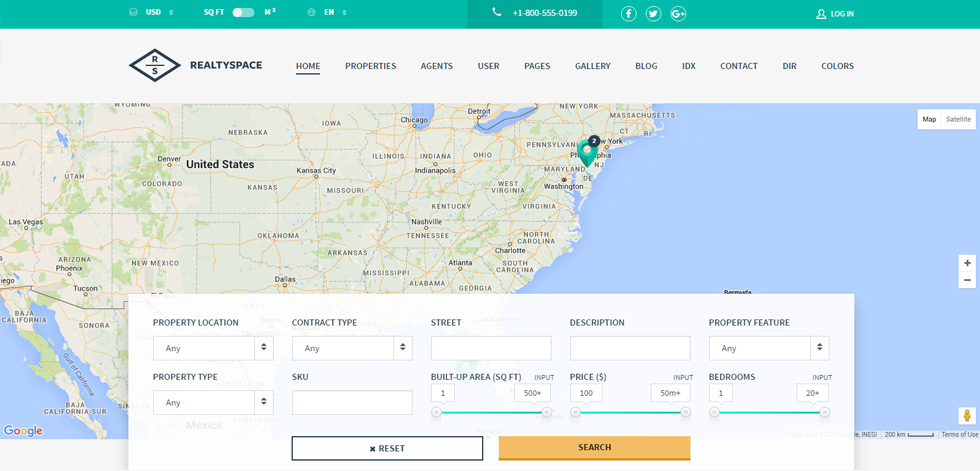Click the Price 50m+ value box
The height and width of the screenshot is (471, 980).
671,393
